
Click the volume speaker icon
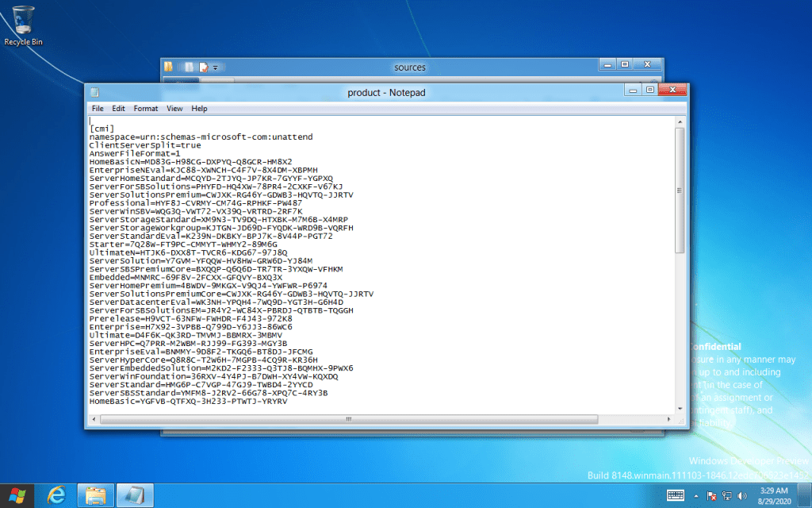tap(741, 496)
